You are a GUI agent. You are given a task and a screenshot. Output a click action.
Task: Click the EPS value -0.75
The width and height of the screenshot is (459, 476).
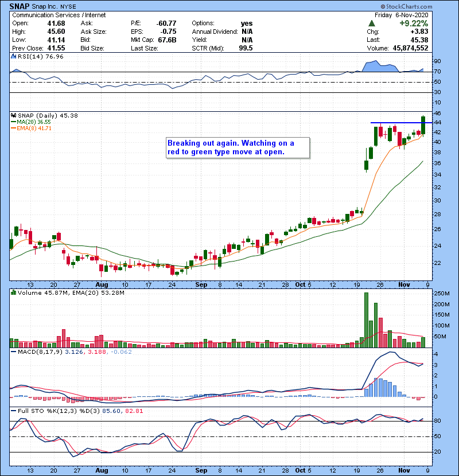pyautogui.click(x=168, y=32)
